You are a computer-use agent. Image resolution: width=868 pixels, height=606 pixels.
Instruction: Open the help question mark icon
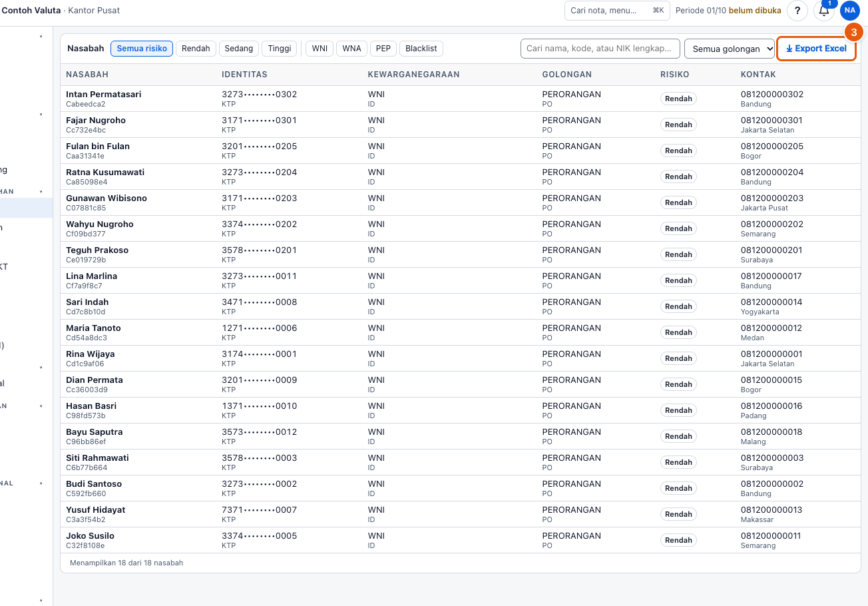tap(797, 11)
